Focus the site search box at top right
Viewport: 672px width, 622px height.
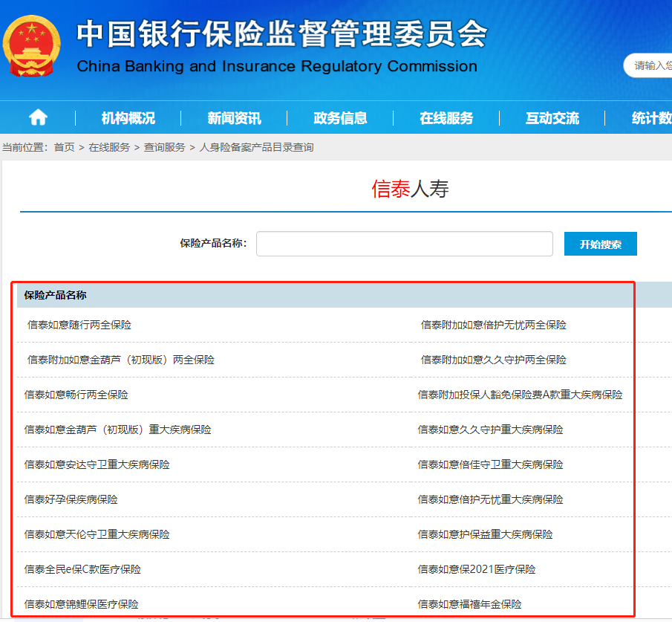pos(648,65)
